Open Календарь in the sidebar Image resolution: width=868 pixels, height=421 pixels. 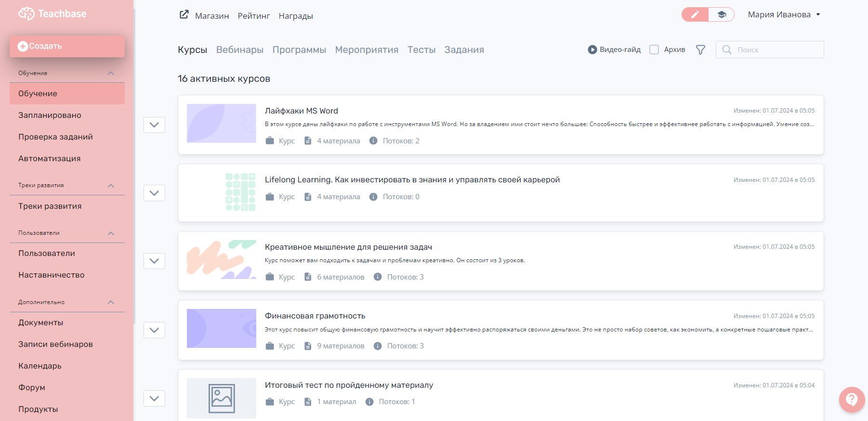coord(40,366)
